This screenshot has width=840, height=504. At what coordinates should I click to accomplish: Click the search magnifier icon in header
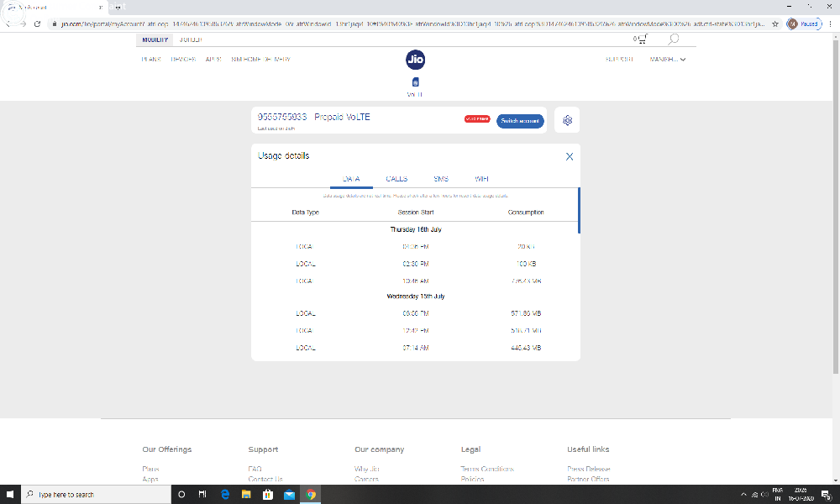tap(673, 39)
